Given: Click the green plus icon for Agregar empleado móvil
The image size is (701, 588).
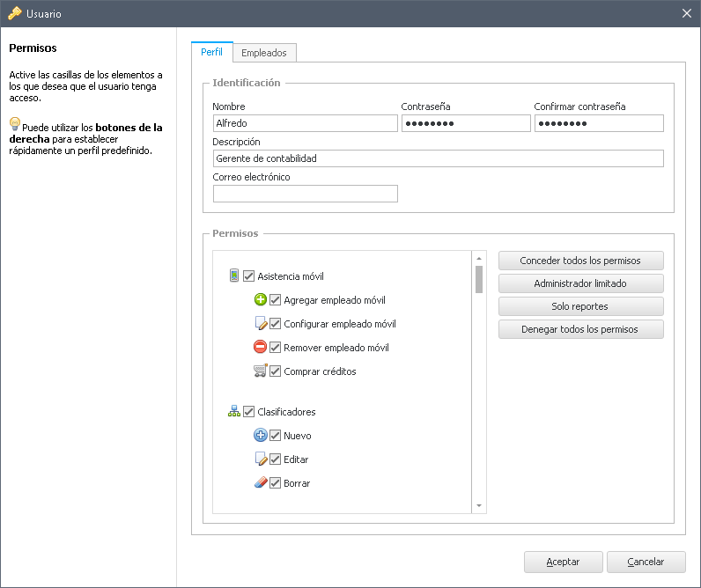Looking at the screenshot, I should 261,300.
